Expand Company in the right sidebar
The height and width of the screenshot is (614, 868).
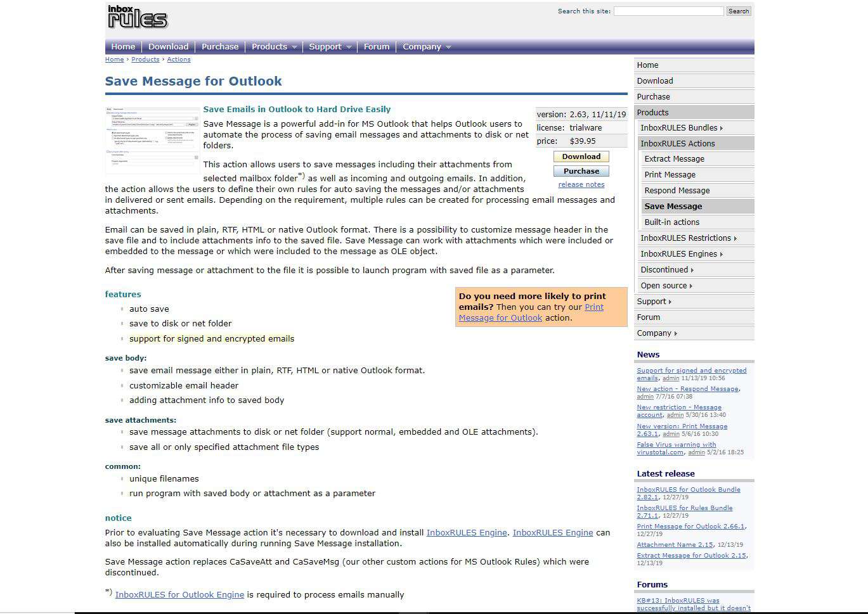[x=694, y=333]
